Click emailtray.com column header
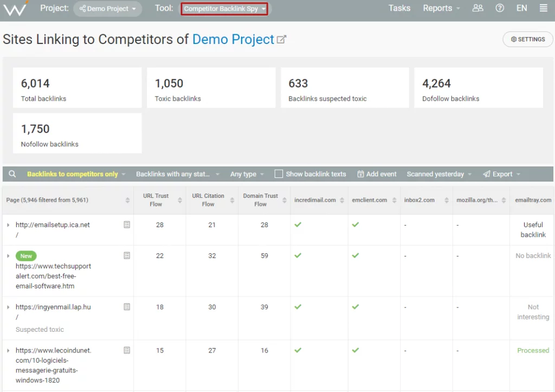Viewport: 555px width, 392px height. [533, 200]
